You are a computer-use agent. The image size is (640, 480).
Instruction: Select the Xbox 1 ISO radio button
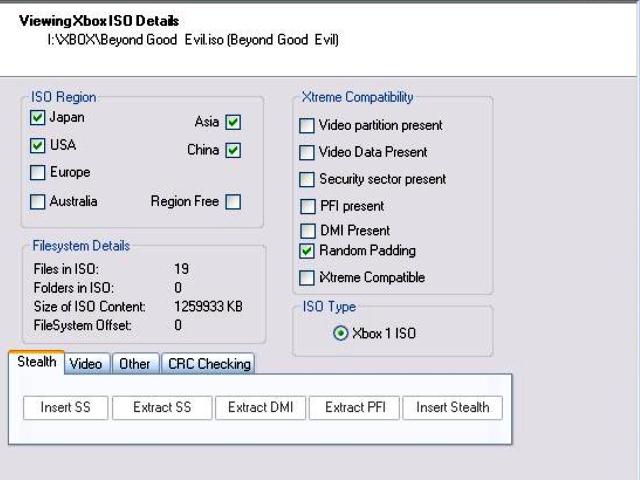pyautogui.click(x=340, y=333)
